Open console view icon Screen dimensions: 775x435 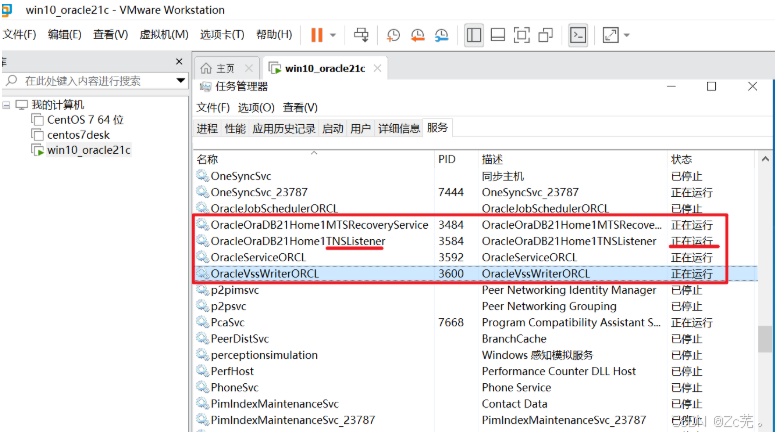(578, 35)
